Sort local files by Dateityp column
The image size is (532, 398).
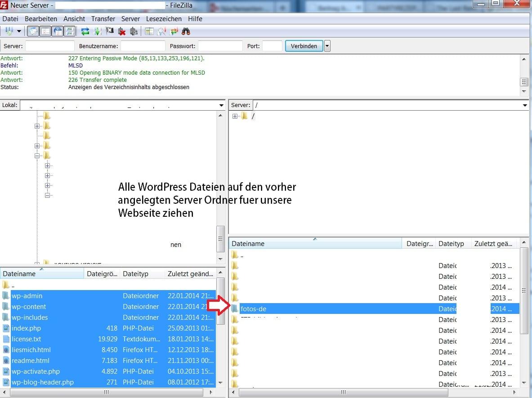coord(142,273)
